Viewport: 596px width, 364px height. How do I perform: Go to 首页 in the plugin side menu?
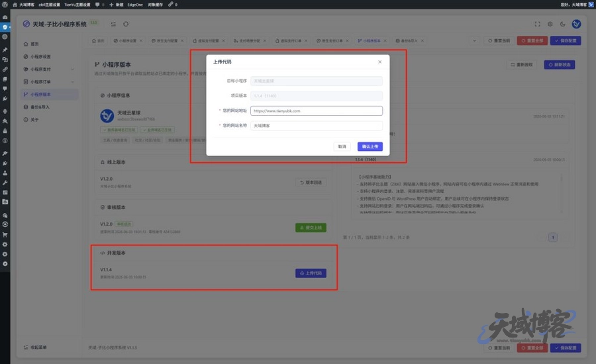(x=50, y=44)
